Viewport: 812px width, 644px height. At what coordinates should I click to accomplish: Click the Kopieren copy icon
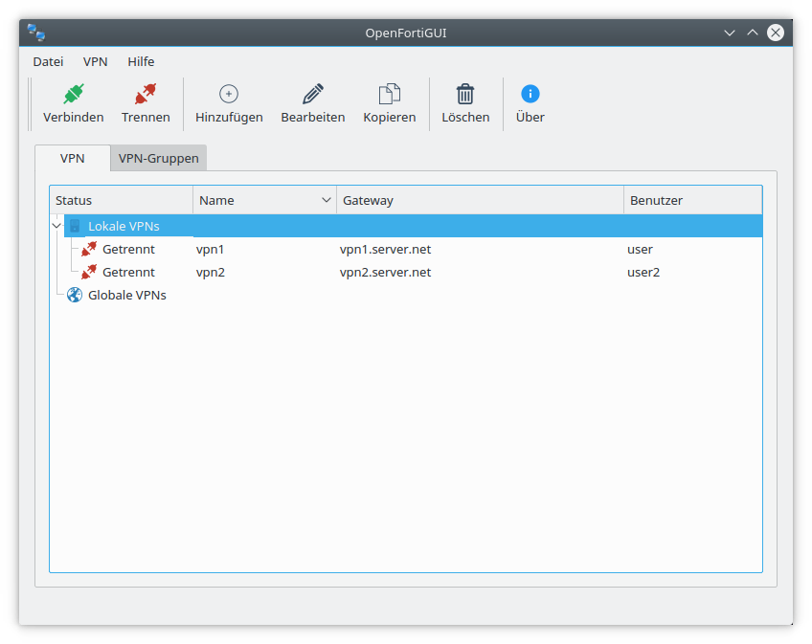pyautogui.click(x=389, y=94)
